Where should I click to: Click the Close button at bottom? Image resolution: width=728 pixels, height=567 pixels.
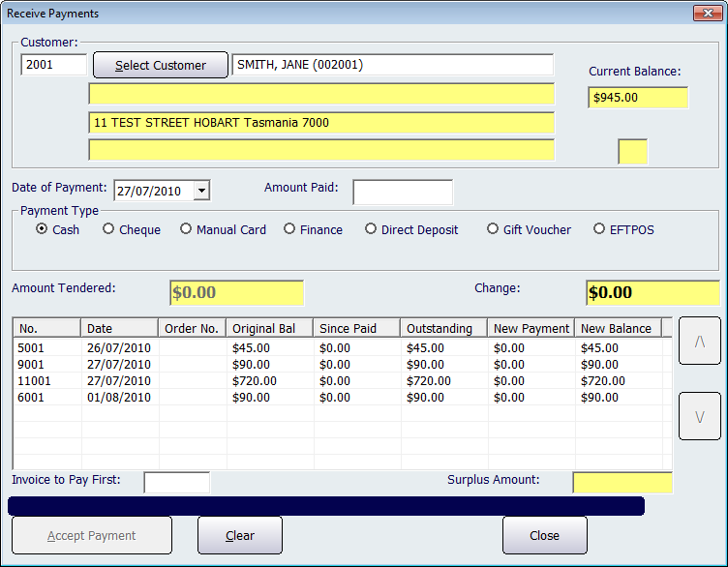click(x=545, y=535)
